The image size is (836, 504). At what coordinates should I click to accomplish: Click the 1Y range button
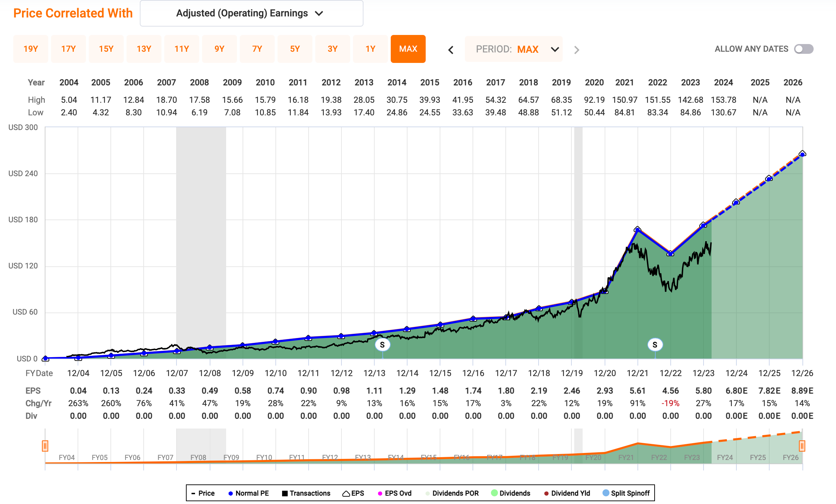370,49
